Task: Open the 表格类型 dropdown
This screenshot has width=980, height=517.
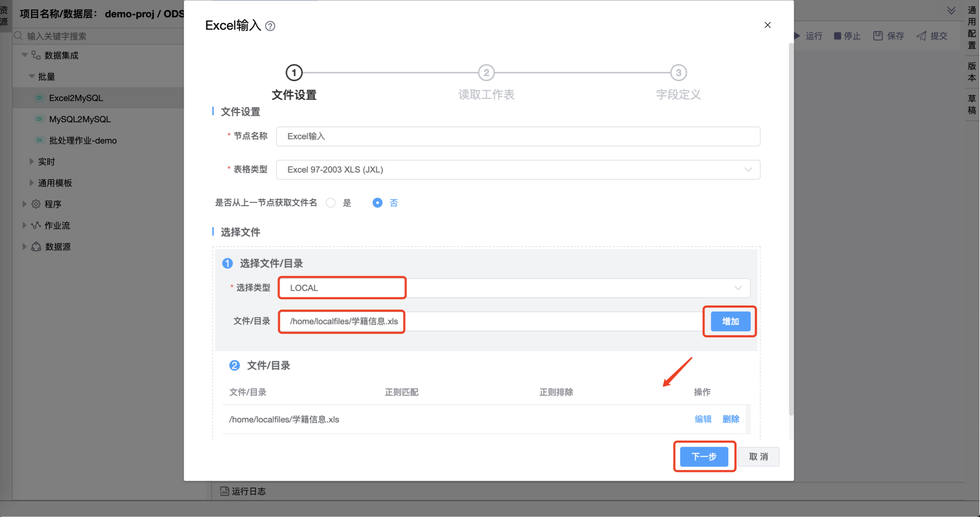Action: [518, 170]
